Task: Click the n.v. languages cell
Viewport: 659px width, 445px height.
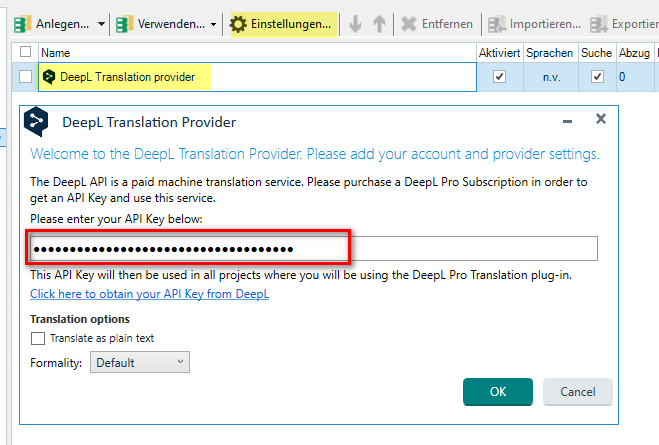Action: point(551,77)
